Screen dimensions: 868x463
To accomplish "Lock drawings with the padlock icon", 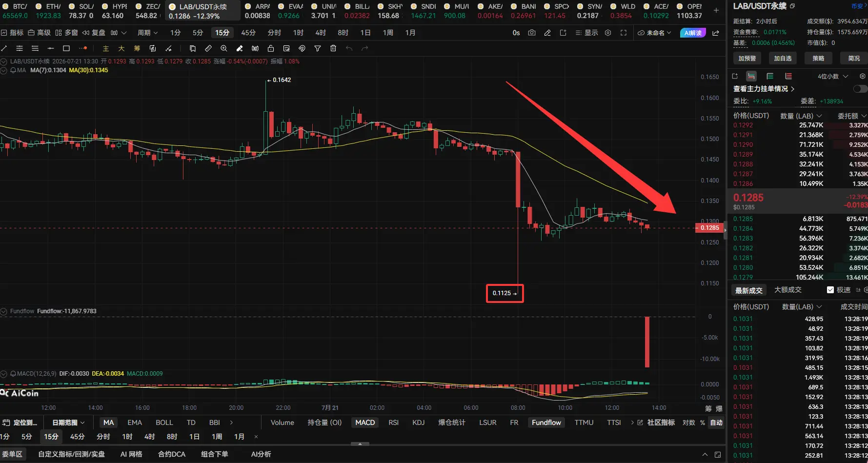I will click(x=271, y=48).
